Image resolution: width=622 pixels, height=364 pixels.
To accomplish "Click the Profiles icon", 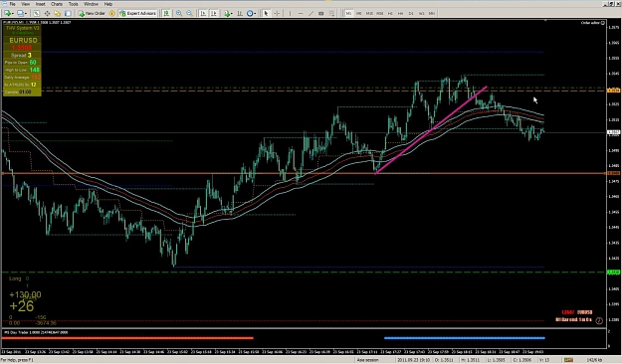I will pos(20,14).
